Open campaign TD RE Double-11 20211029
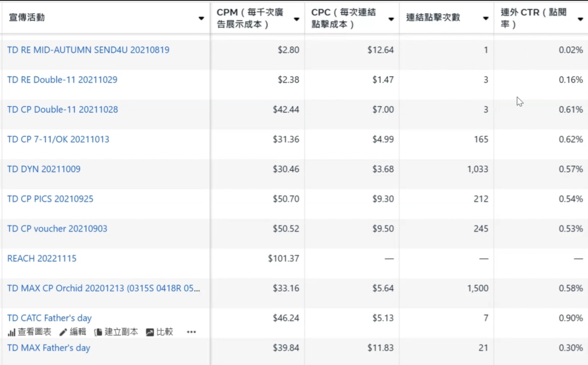Screen dimensions: 588x365 coord(62,80)
